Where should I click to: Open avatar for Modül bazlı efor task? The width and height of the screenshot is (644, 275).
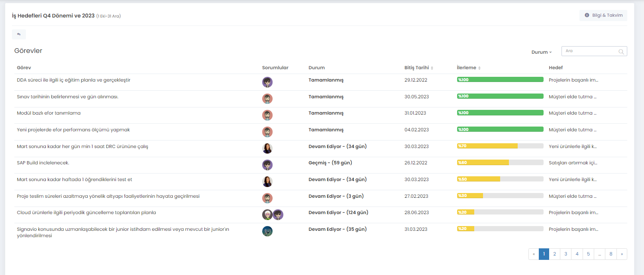[267, 115]
